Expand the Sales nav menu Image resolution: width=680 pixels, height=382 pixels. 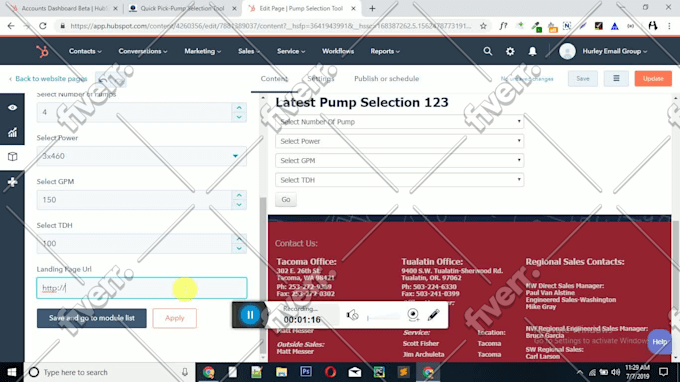click(x=249, y=51)
